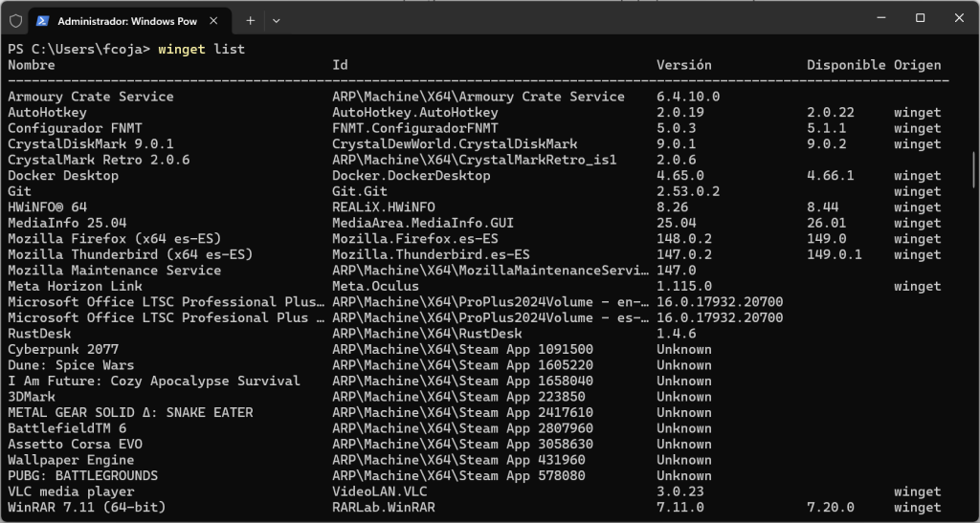Image resolution: width=980 pixels, height=523 pixels.
Task: Click the 'VideoLAN.VLC' package Id
Action: 379,491
